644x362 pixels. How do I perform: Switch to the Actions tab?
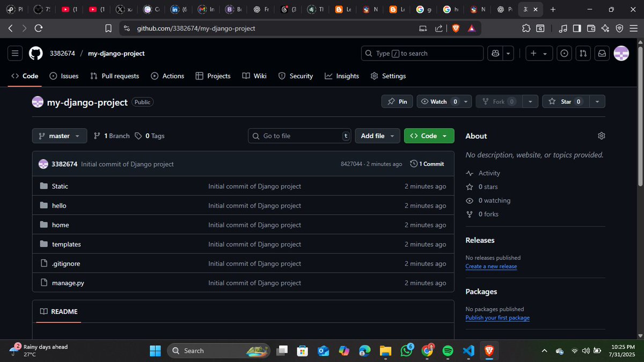tap(167, 76)
